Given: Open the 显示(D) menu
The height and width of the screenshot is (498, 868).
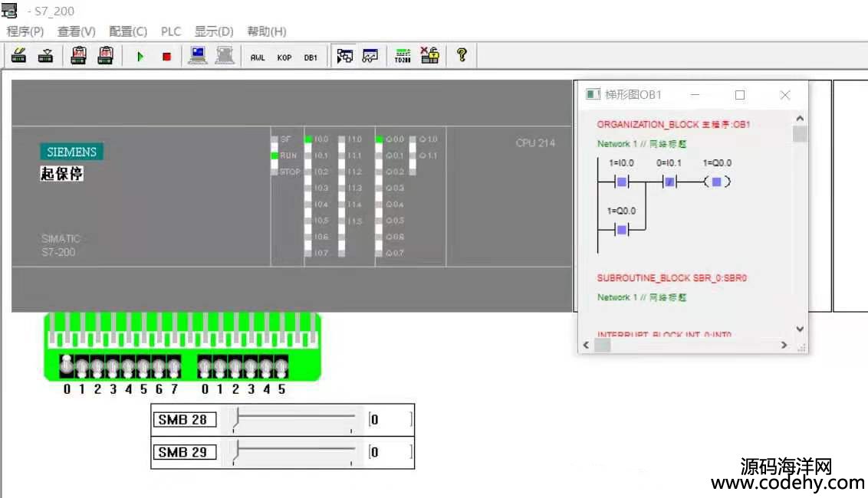Looking at the screenshot, I should (x=214, y=31).
